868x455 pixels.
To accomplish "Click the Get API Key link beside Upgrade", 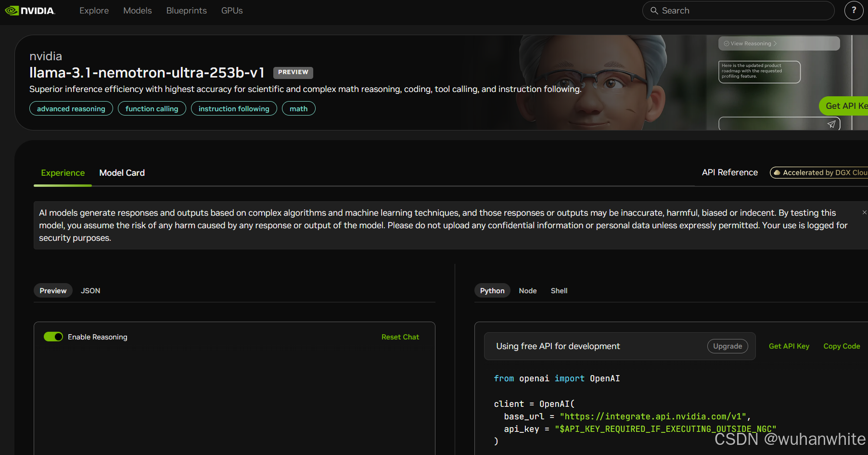I will (x=789, y=346).
